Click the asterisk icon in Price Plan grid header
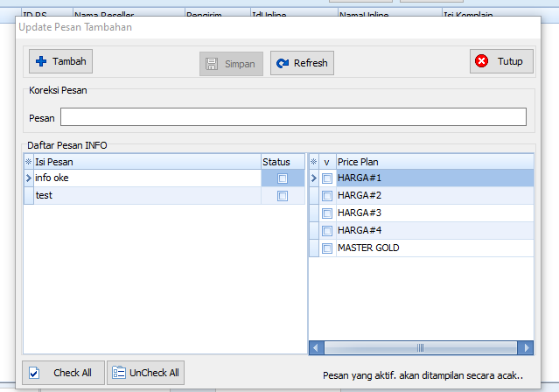Image resolution: width=559 pixels, height=392 pixels. tap(313, 162)
